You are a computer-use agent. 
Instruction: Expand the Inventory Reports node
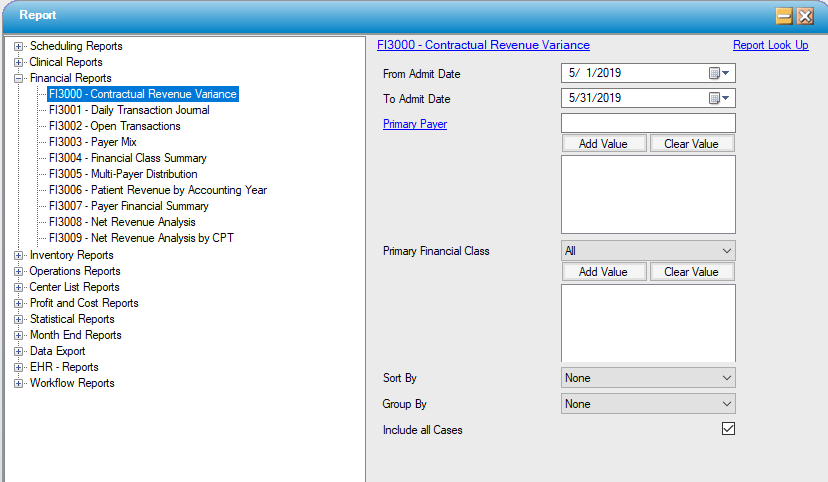[x=18, y=256]
